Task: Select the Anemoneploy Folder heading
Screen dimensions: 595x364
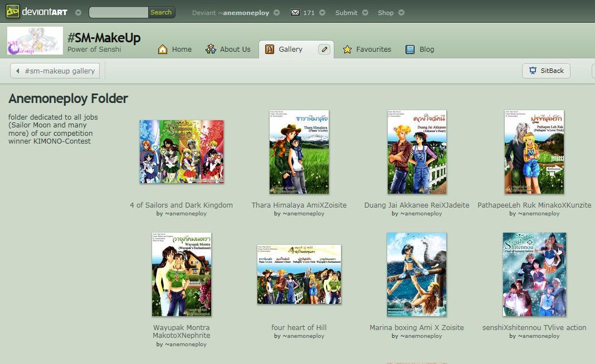Action: 69,99
